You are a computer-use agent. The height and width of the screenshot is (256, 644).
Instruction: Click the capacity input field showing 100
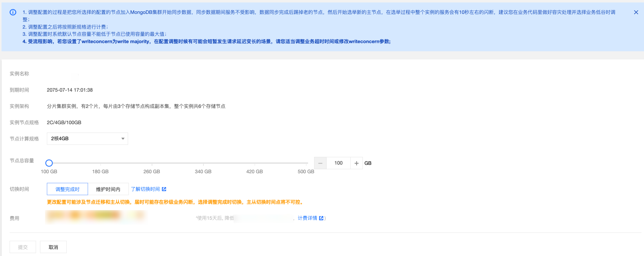tap(338, 163)
